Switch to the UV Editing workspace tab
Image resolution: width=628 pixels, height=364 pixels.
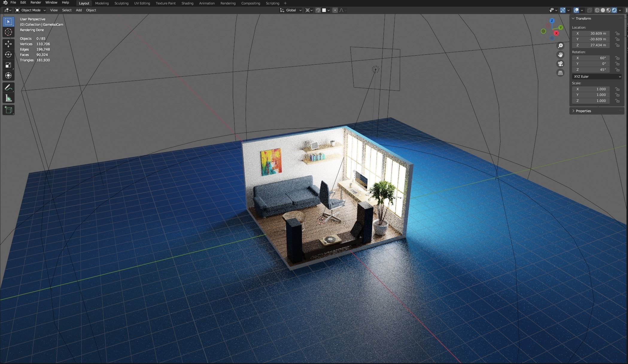pos(142,3)
